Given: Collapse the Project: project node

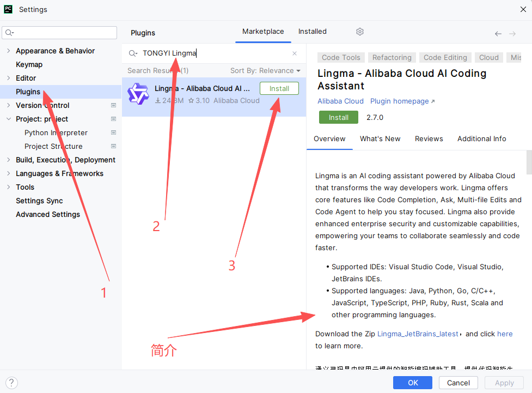Looking at the screenshot, I should pos(9,119).
